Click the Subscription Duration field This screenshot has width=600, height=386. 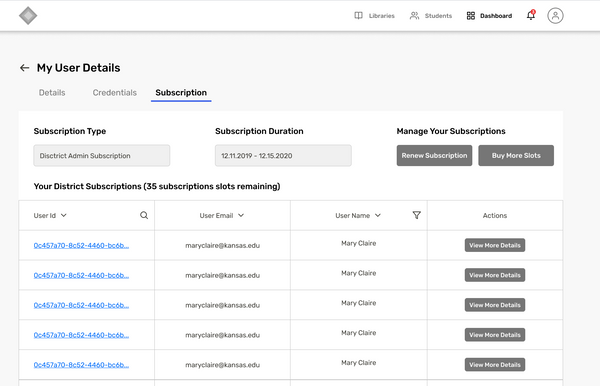click(283, 155)
